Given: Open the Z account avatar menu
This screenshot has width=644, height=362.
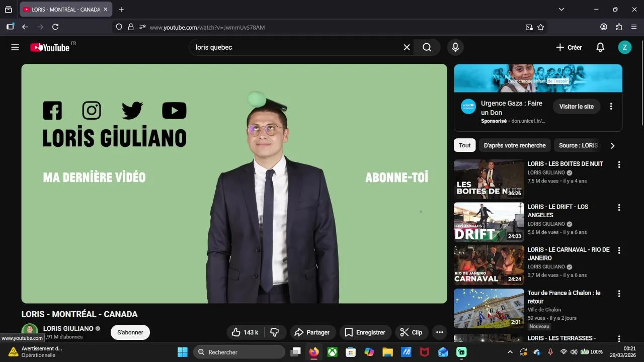Looking at the screenshot, I should click(x=624, y=47).
